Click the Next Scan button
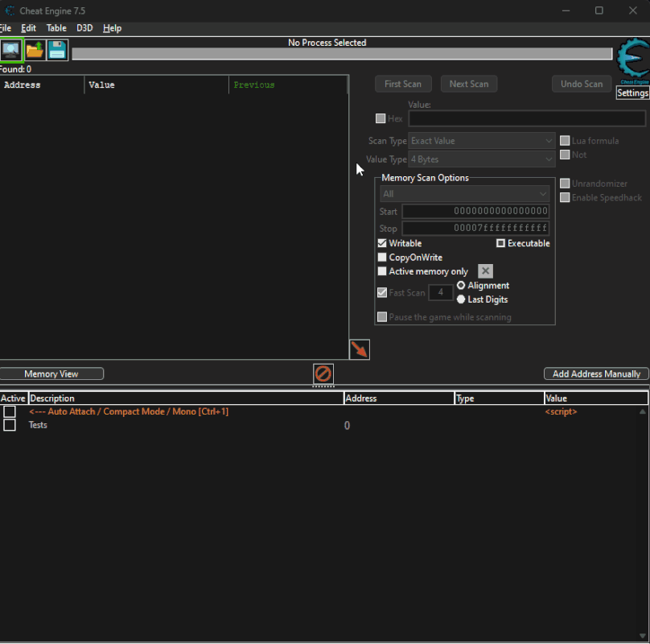The width and height of the screenshot is (650, 644). pyautogui.click(x=469, y=84)
